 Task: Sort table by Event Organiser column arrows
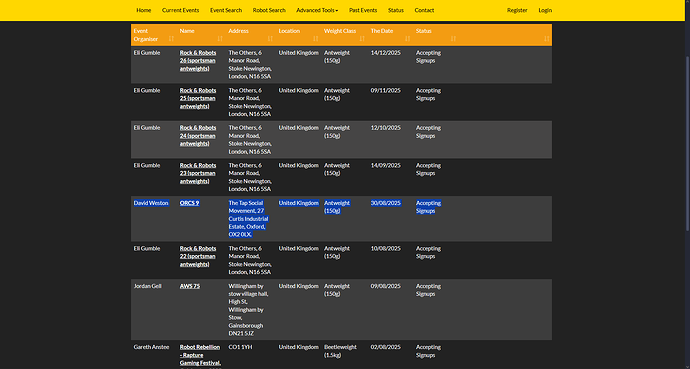tap(171, 39)
